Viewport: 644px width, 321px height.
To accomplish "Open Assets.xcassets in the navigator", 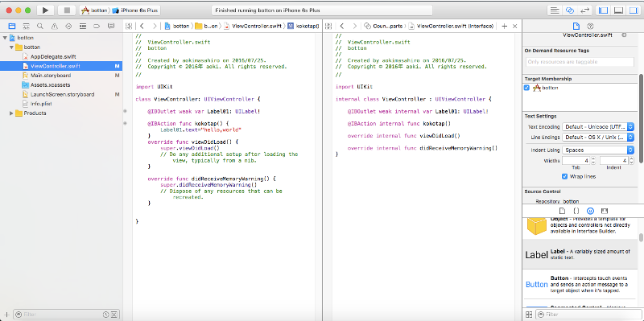I will pos(50,84).
